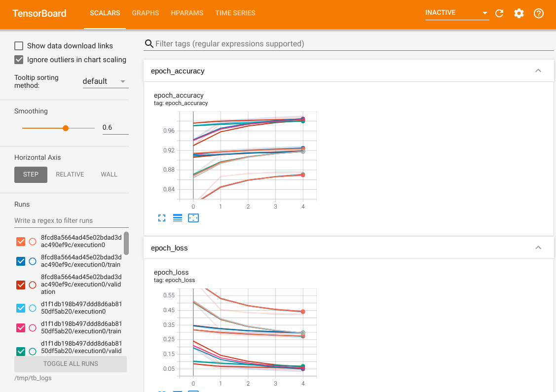Switch to the HPARAMS tab

pos(187,13)
